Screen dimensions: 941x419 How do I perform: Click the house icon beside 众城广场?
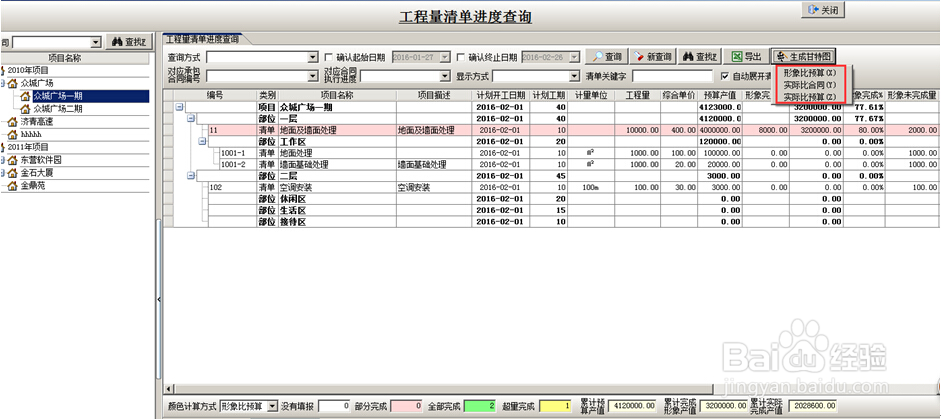[x=13, y=83]
